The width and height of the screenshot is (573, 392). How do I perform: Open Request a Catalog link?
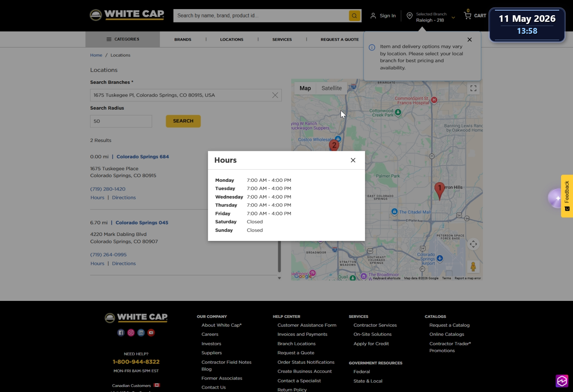click(450, 325)
